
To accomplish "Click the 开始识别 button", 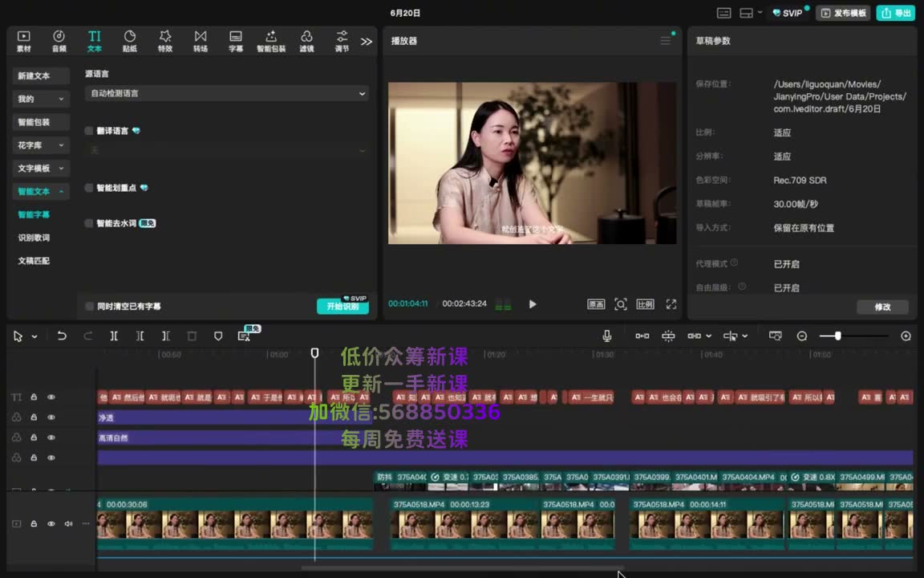I will (x=343, y=306).
